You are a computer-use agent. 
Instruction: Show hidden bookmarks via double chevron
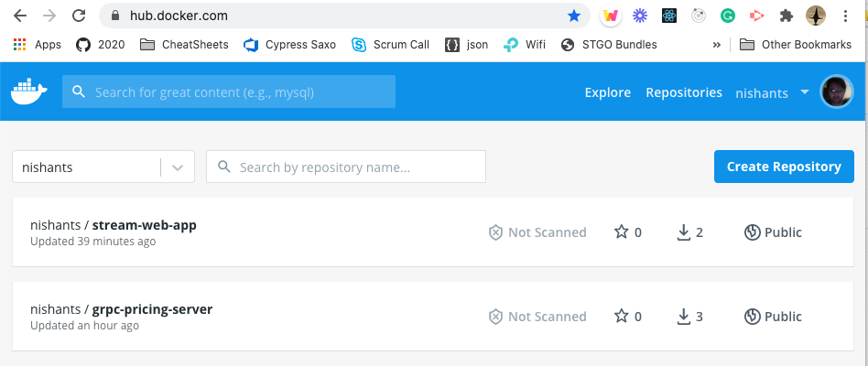(x=716, y=45)
